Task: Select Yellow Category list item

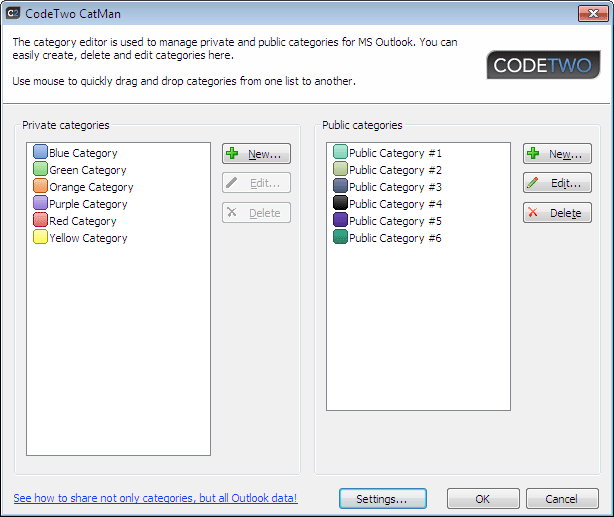Action: [x=88, y=238]
